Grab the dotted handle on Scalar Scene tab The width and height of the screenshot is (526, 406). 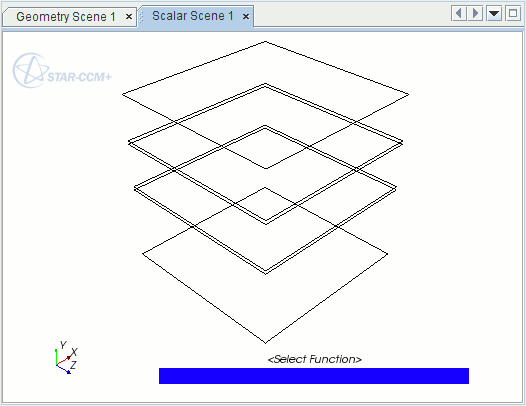pos(141,16)
